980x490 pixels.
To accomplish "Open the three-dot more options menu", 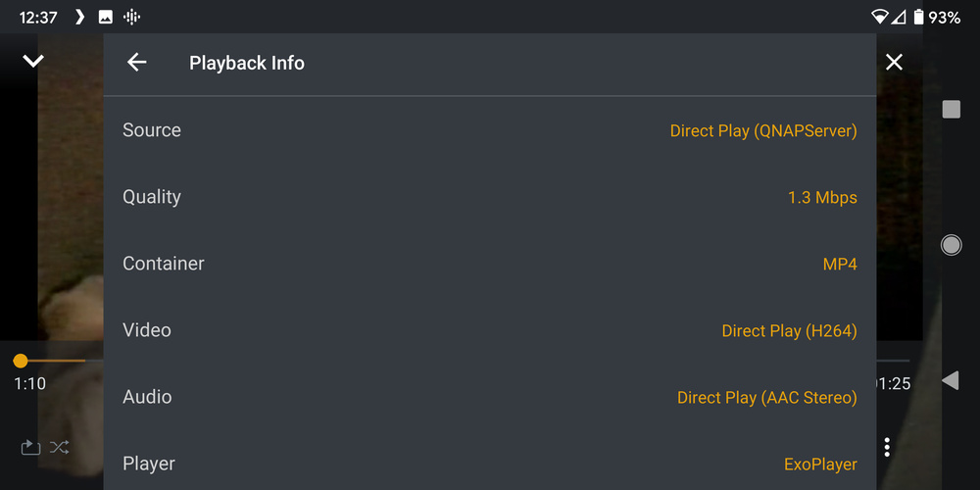I will pyautogui.click(x=887, y=448).
